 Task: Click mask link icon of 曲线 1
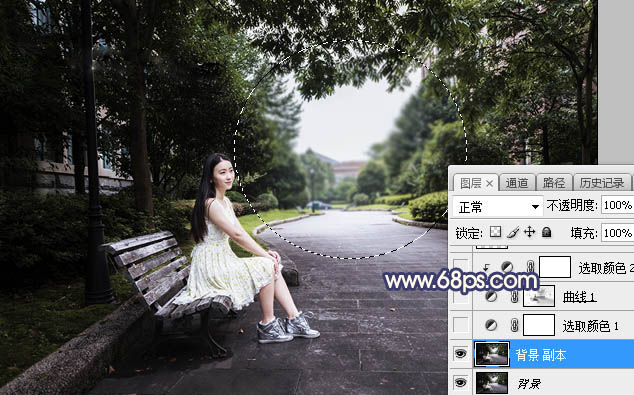pyautogui.click(x=514, y=297)
